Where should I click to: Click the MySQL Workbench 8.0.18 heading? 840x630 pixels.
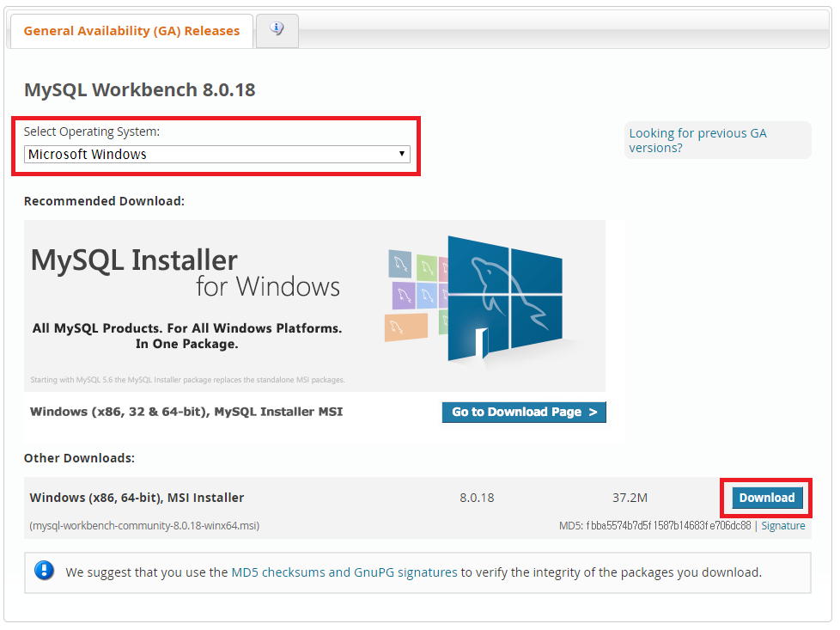coord(139,90)
